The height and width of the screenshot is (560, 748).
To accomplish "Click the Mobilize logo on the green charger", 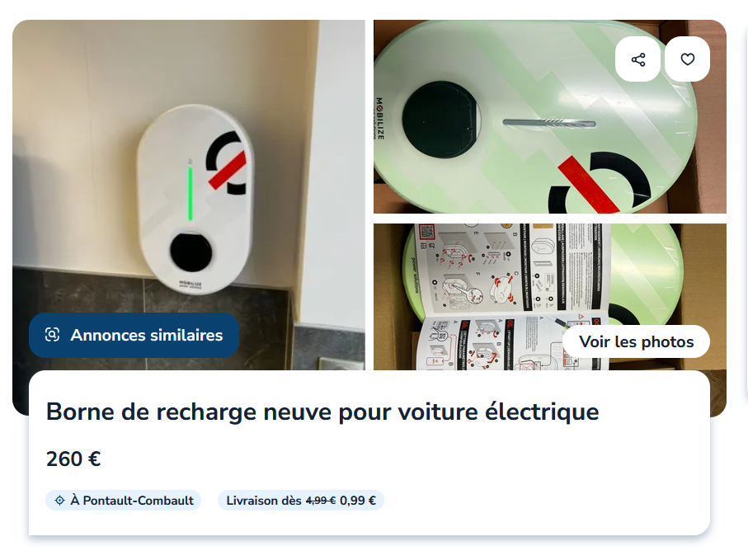I will tap(379, 118).
